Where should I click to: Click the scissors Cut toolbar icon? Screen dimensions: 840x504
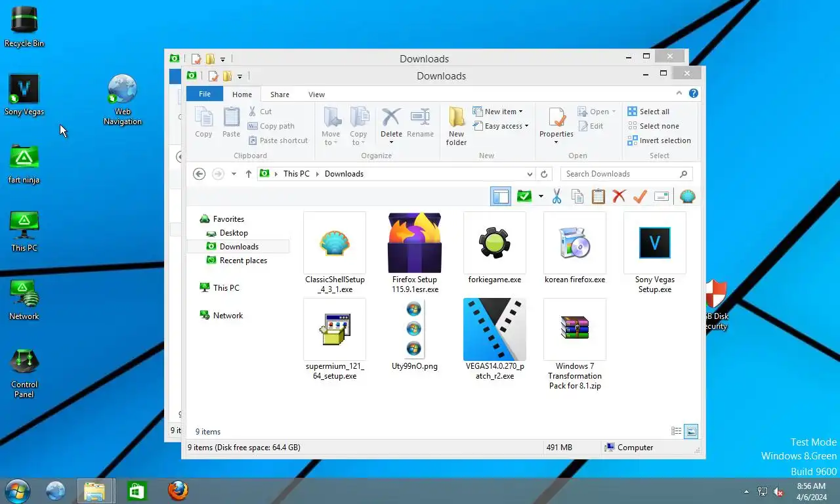[x=557, y=196]
